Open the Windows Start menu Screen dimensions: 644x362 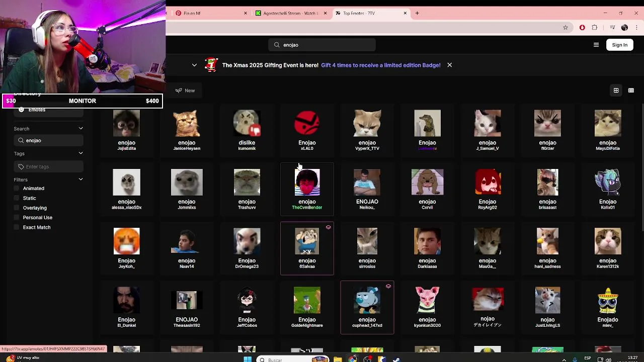[x=248, y=359]
